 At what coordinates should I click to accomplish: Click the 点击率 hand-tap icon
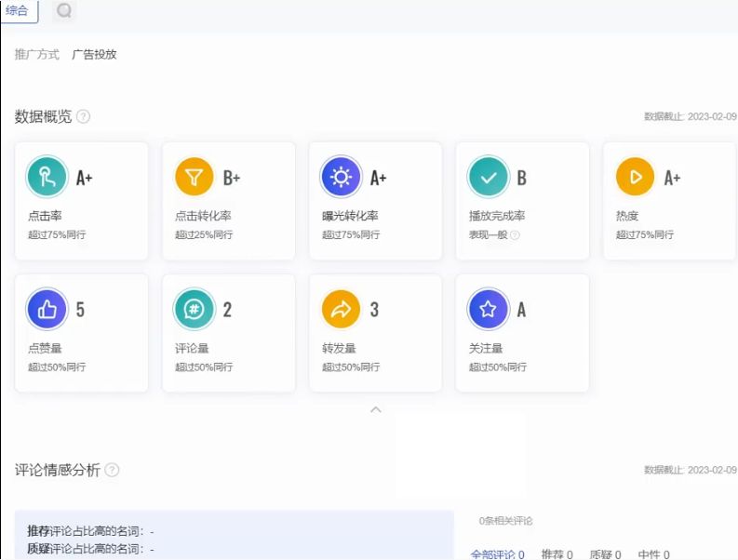[47, 177]
